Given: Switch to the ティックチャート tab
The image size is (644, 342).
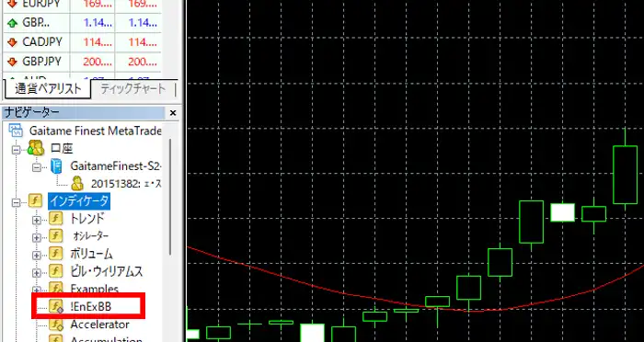Looking at the screenshot, I should [x=133, y=89].
